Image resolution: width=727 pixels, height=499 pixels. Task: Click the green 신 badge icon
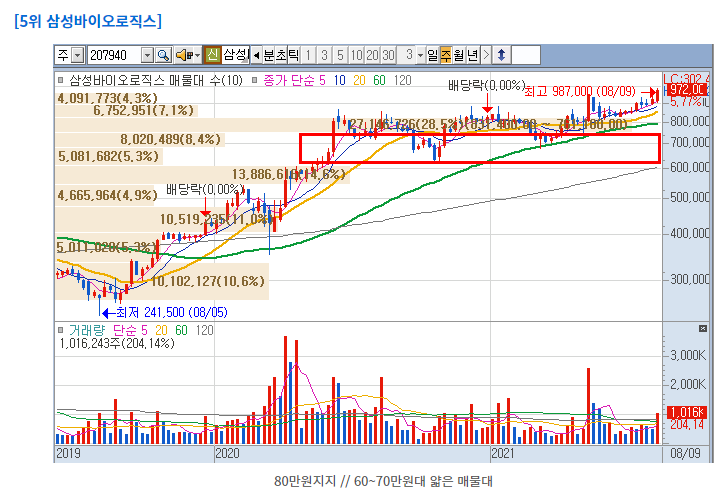point(213,55)
